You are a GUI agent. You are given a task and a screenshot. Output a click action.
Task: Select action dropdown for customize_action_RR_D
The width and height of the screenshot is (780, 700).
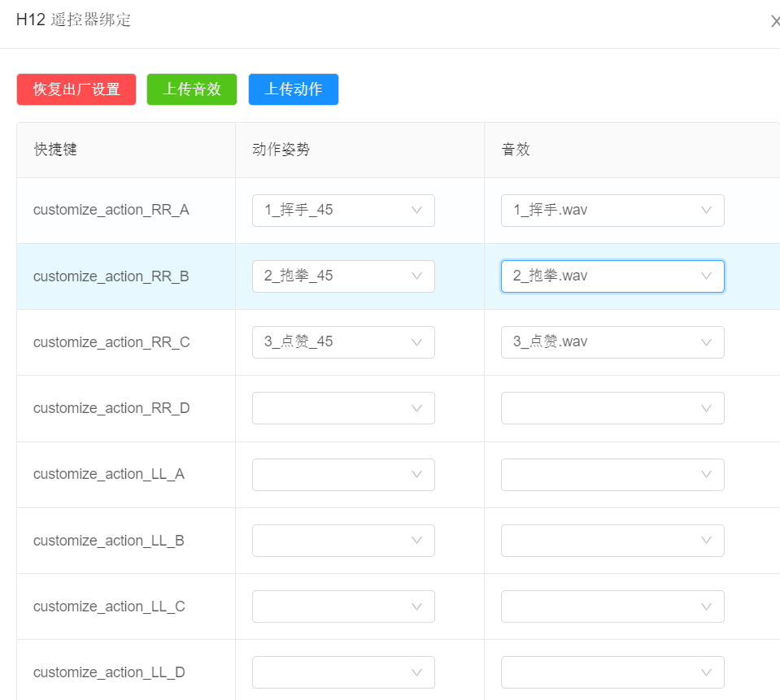tap(343, 408)
